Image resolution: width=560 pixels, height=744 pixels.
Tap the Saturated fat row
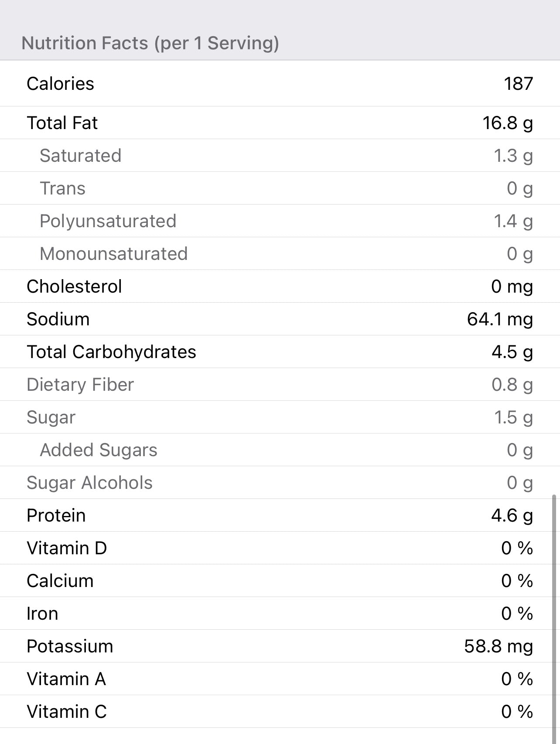279,155
